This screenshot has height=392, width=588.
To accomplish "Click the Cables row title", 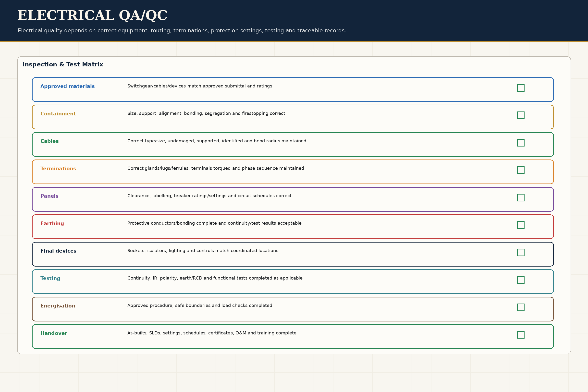I will pyautogui.click(x=49, y=141).
